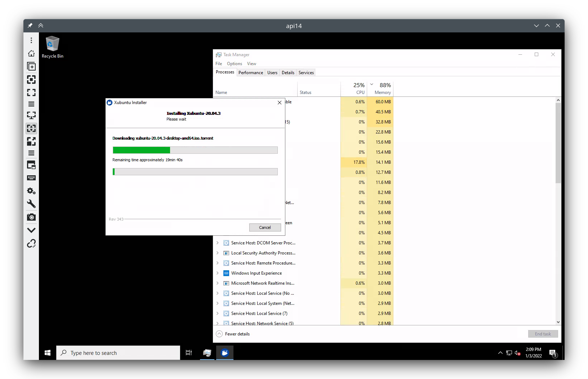
Task: Switch to the Performance tab
Action: [250, 73]
